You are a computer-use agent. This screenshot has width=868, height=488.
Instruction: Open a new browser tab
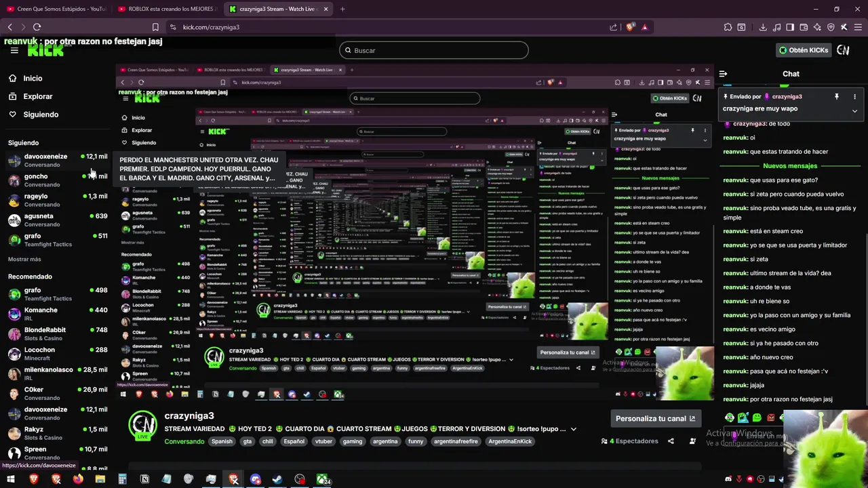[342, 9]
